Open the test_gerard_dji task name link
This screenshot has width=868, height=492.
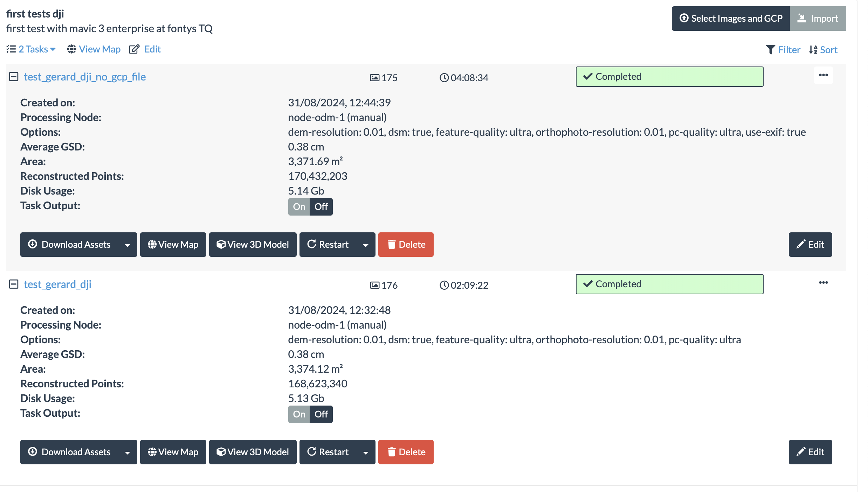[57, 284]
